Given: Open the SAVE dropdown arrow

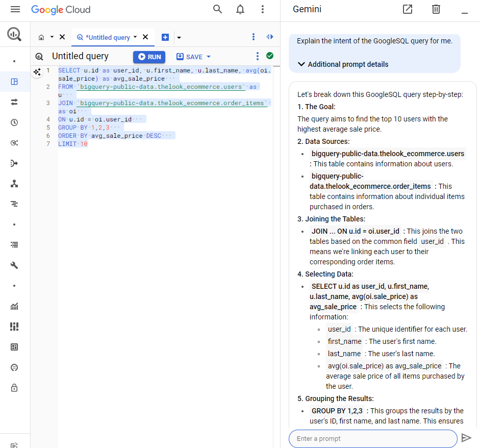Looking at the screenshot, I should [209, 57].
